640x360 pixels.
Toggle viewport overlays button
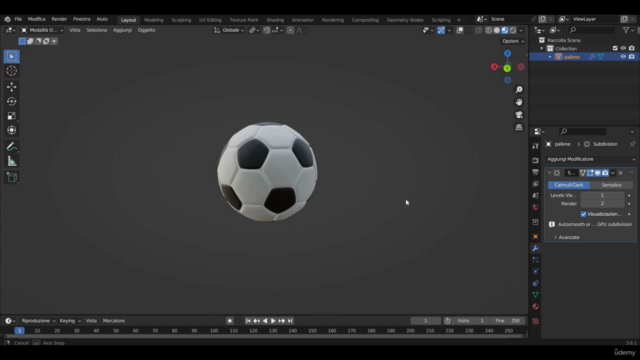[460, 30]
